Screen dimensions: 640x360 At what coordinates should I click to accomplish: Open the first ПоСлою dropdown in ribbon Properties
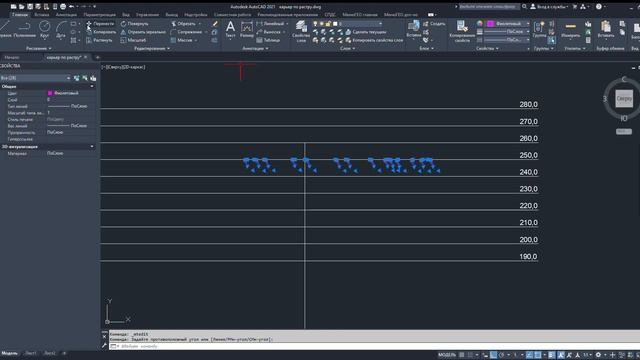pyautogui.click(x=507, y=31)
